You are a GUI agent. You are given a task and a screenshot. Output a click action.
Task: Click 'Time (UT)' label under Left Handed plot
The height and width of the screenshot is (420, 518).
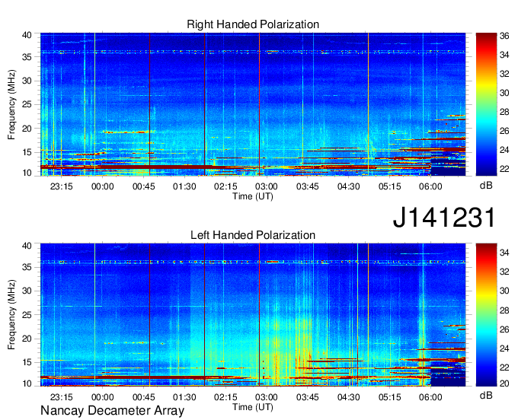click(253, 407)
